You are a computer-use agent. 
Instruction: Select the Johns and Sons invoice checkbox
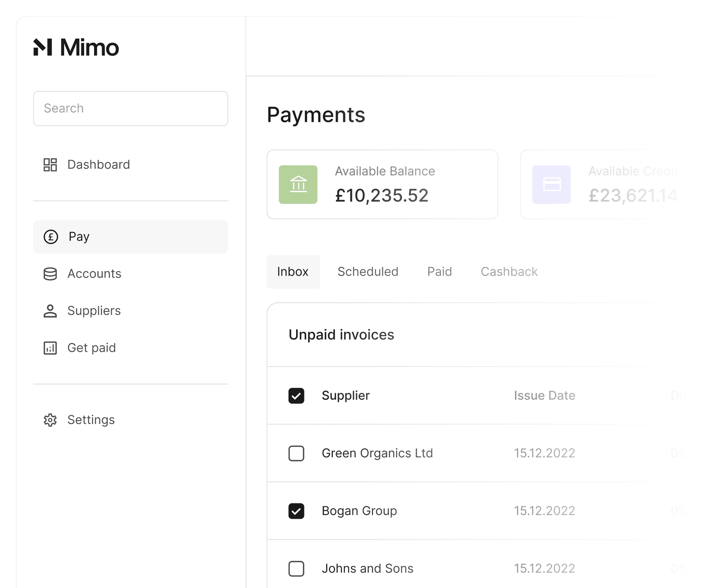[x=296, y=569]
